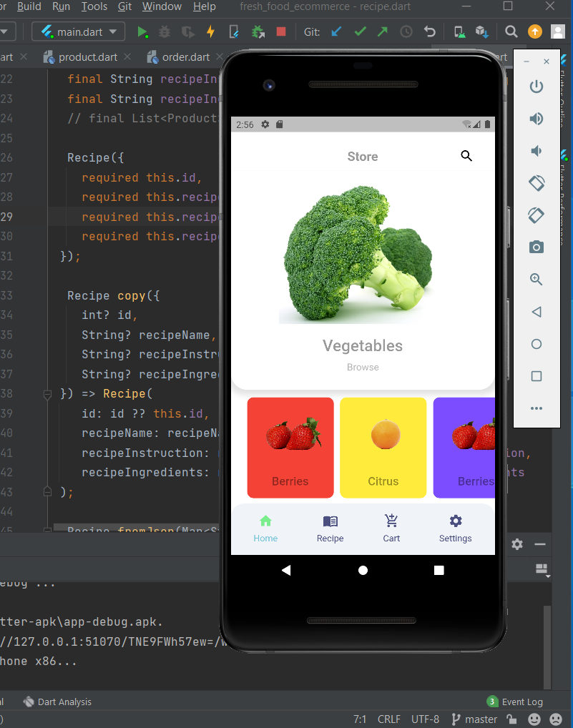Tap the Citrus category card
This screenshot has width=573, height=728.
click(383, 448)
